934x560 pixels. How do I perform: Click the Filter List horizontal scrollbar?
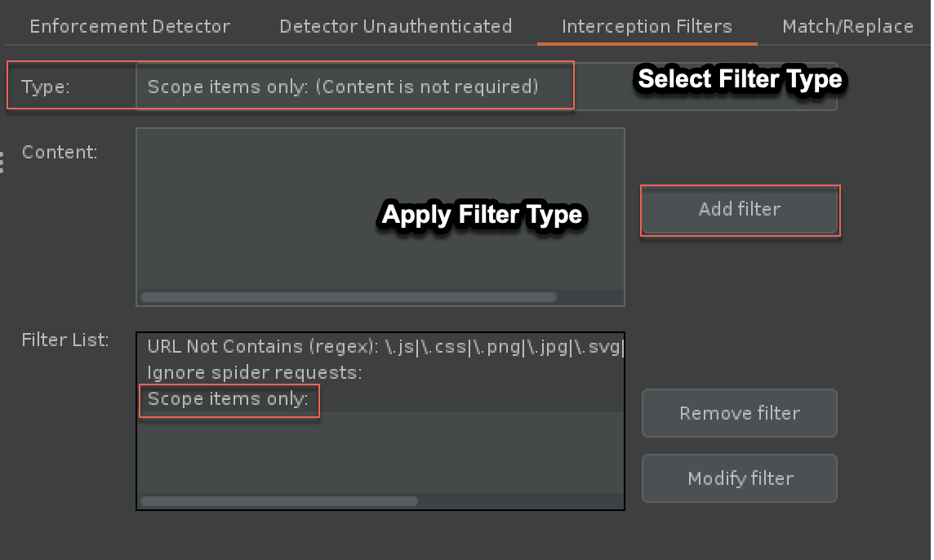(x=279, y=501)
